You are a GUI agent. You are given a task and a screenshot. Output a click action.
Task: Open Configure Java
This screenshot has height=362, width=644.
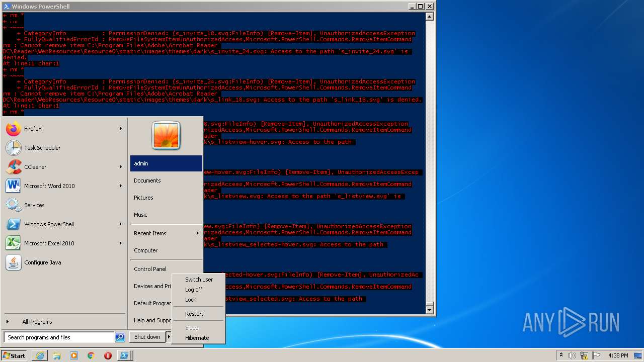click(64, 262)
